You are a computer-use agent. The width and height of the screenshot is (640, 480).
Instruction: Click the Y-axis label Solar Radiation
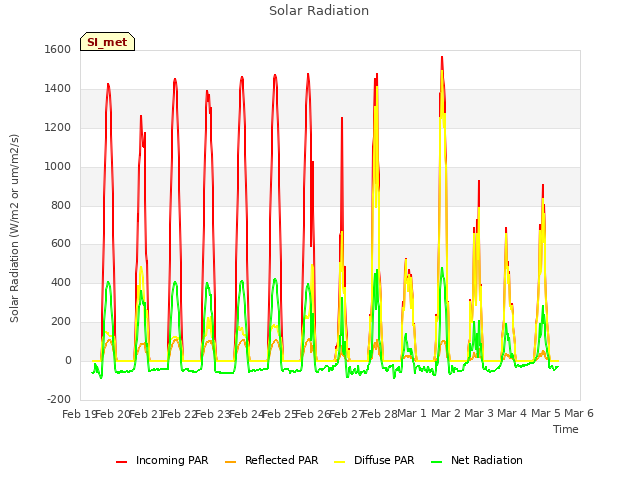(x=14, y=228)
